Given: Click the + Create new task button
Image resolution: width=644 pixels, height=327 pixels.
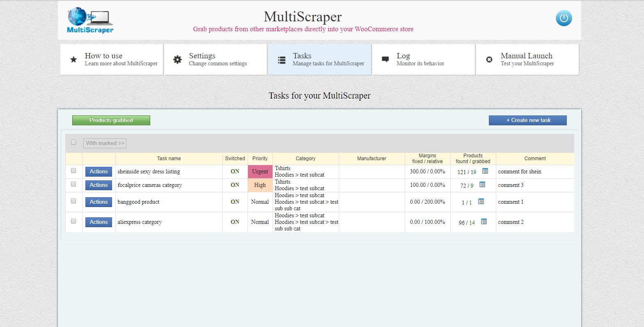Looking at the screenshot, I should (528, 120).
